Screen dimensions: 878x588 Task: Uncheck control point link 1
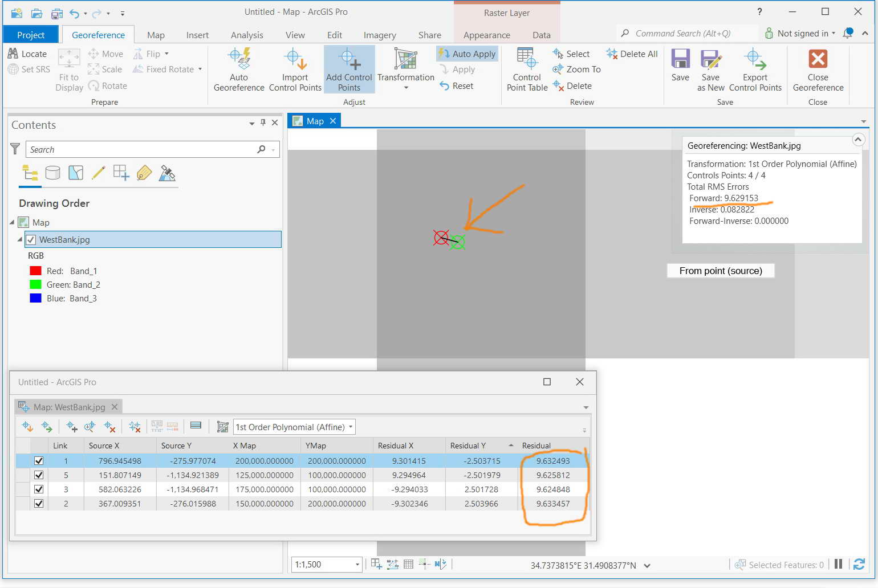[x=39, y=460]
